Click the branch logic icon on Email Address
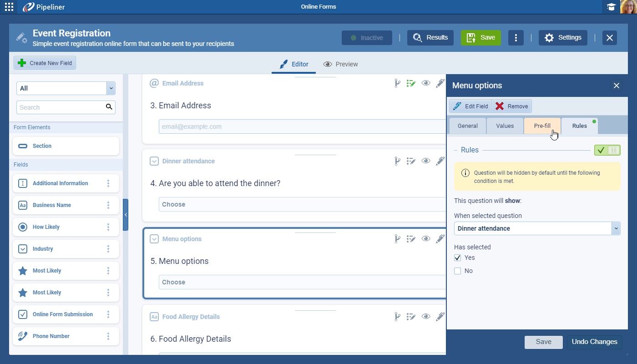Viewport: 637px width, 364px height. click(x=397, y=83)
